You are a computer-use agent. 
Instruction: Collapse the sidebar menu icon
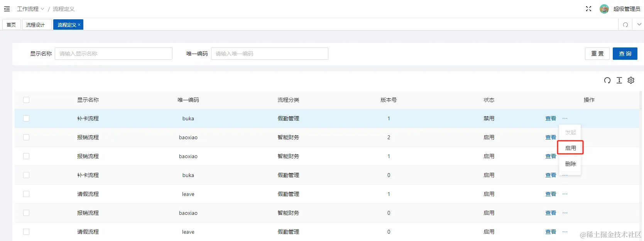(x=7, y=9)
